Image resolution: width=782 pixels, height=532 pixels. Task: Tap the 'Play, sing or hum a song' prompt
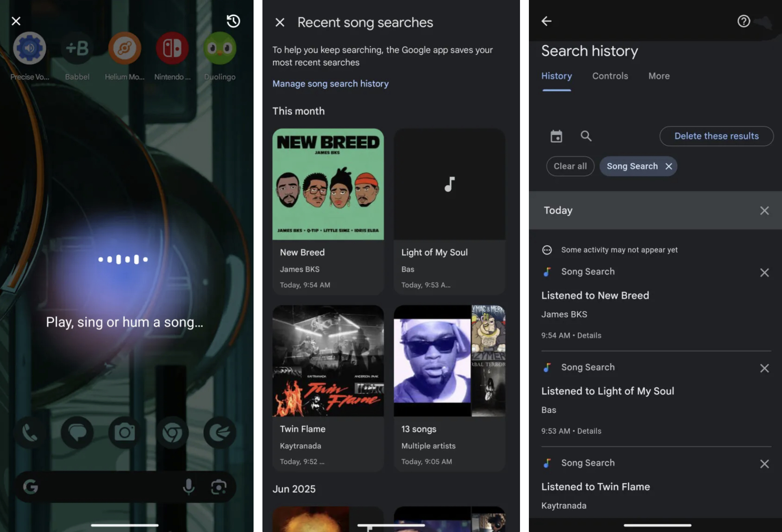point(125,322)
